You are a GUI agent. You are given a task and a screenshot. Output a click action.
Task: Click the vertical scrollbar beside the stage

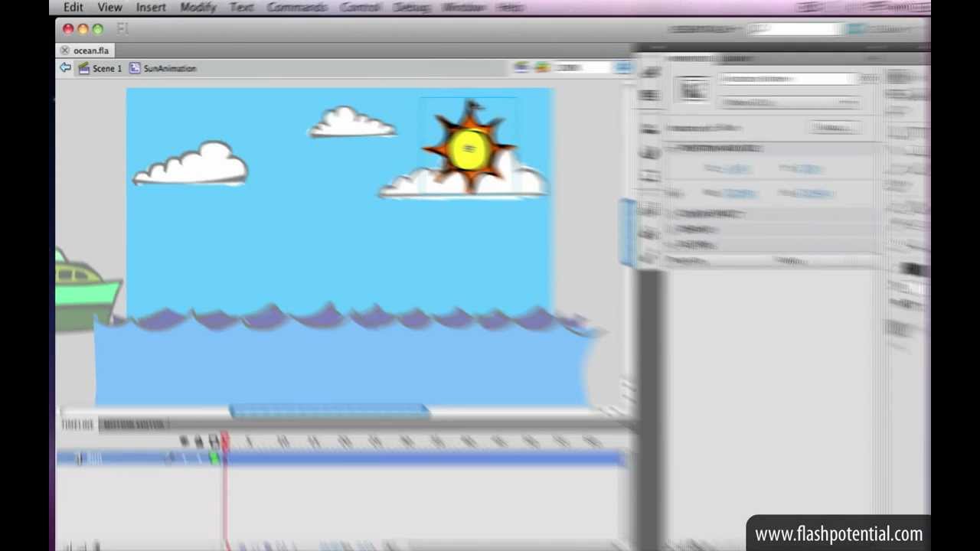[627, 233]
